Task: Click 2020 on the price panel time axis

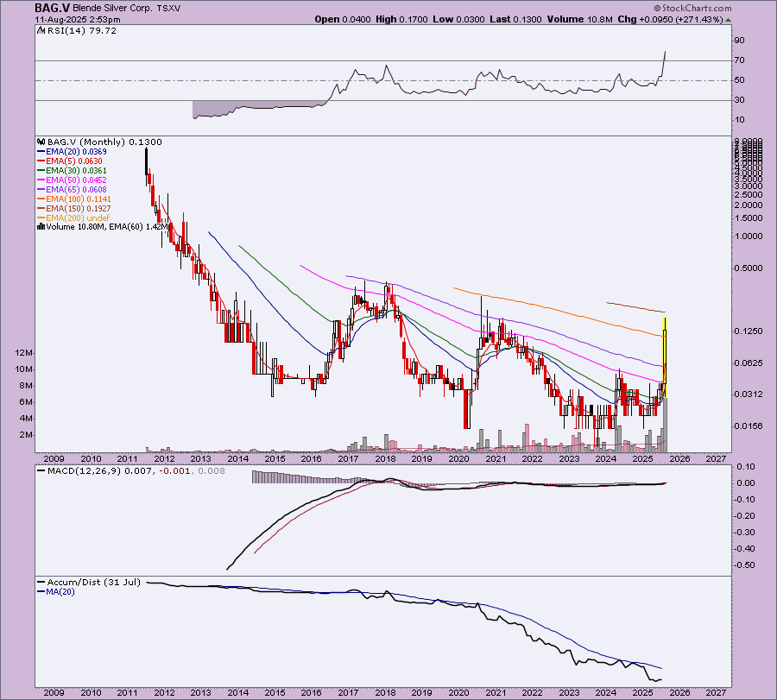Action: [459, 458]
